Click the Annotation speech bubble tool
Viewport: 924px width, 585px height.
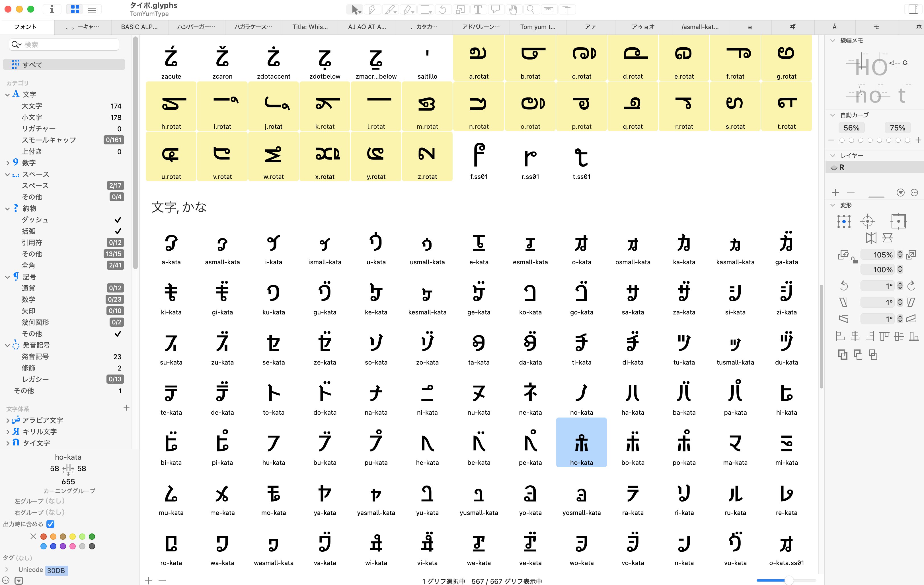coord(495,10)
